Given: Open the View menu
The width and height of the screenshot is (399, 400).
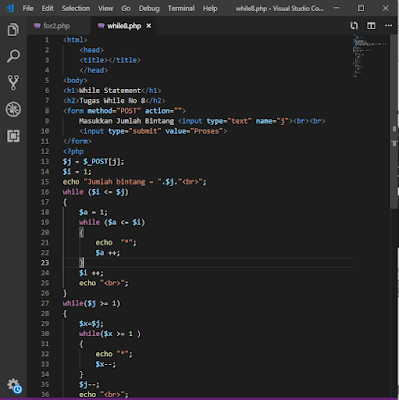Looking at the screenshot, I should click(x=105, y=8).
